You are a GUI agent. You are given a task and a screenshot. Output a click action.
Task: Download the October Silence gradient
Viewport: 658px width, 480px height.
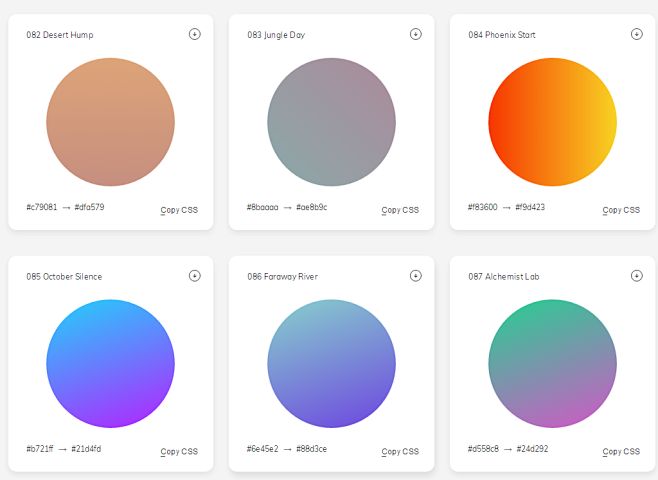tap(194, 276)
